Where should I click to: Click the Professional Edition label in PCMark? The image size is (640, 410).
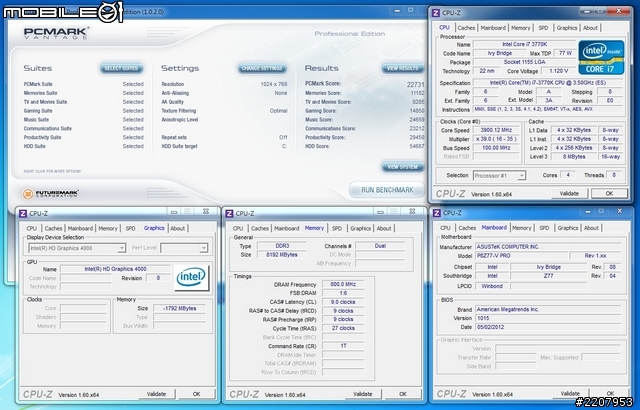350,34
